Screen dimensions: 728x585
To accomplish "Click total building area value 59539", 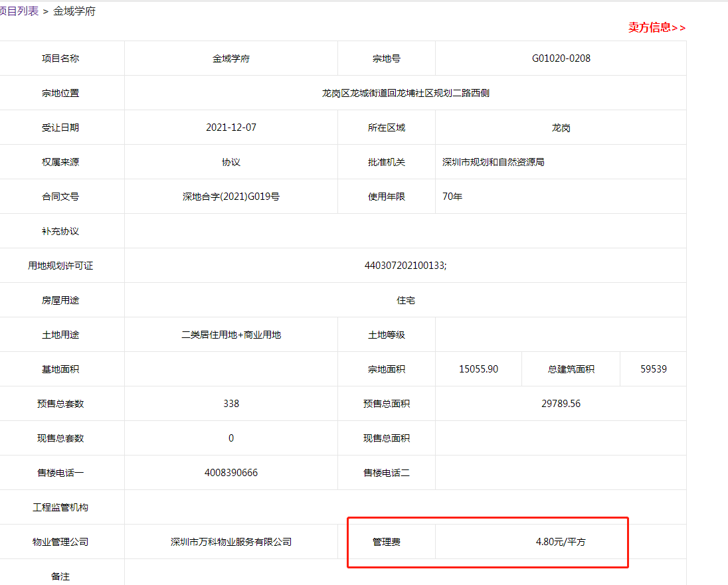I will tap(653, 369).
